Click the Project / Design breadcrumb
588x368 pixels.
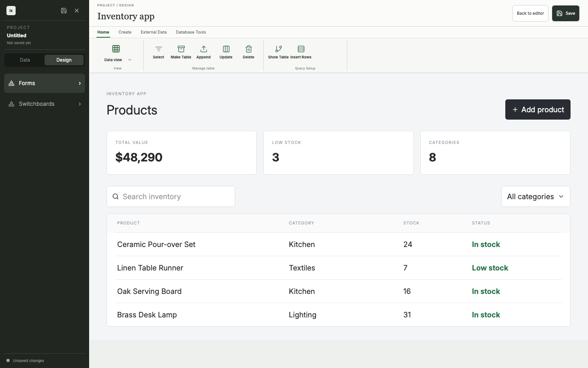click(116, 6)
